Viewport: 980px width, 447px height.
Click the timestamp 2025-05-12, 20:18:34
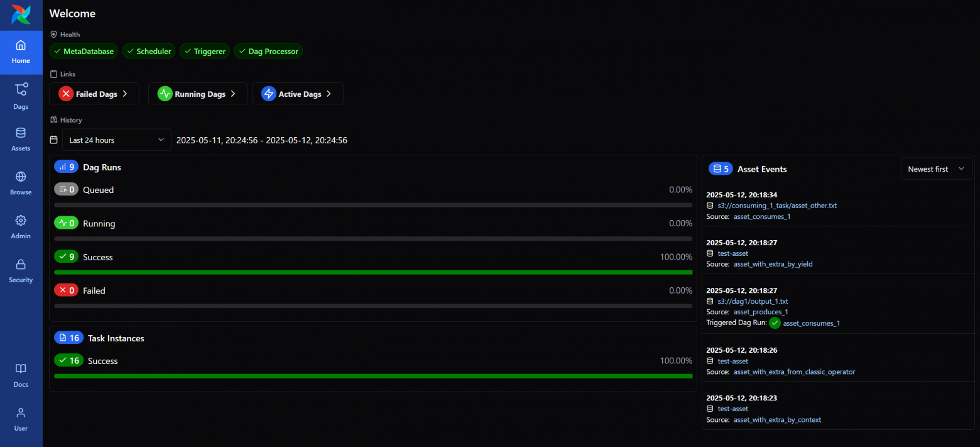pyautogui.click(x=742, y=195)
